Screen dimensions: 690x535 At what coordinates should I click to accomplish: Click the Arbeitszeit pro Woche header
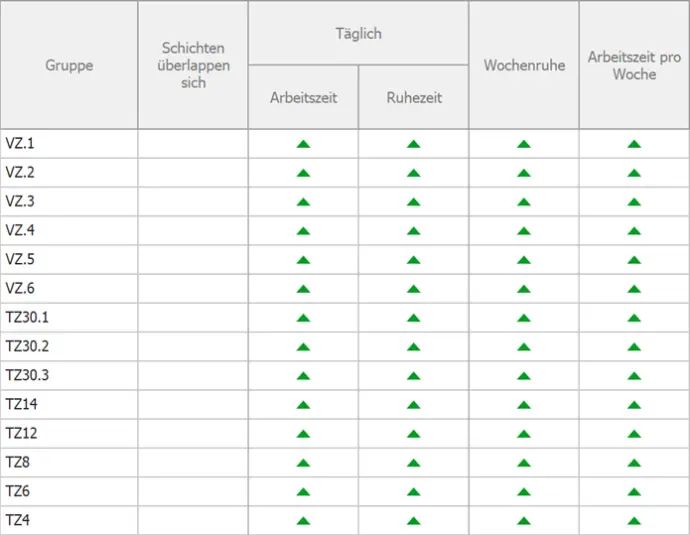click(x=634, y=65)
